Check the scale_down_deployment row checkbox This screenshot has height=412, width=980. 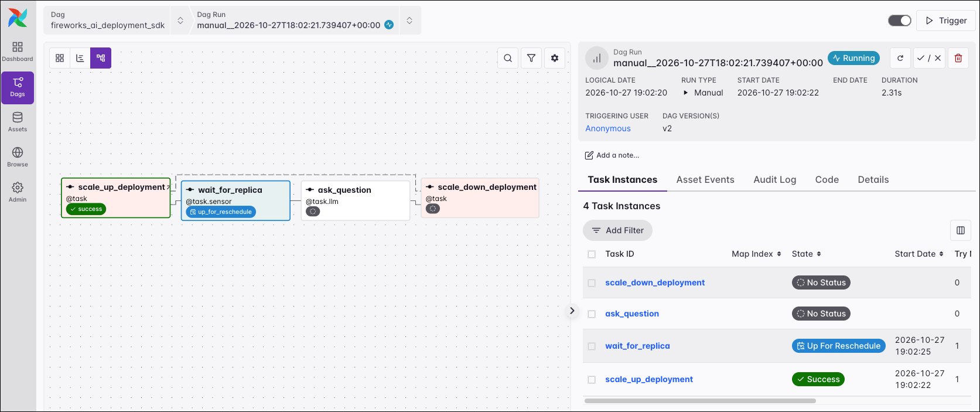(x=592, y=283)
